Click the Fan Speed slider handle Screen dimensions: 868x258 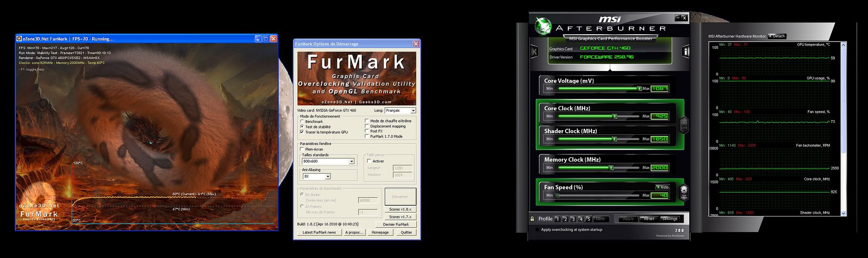558,195
